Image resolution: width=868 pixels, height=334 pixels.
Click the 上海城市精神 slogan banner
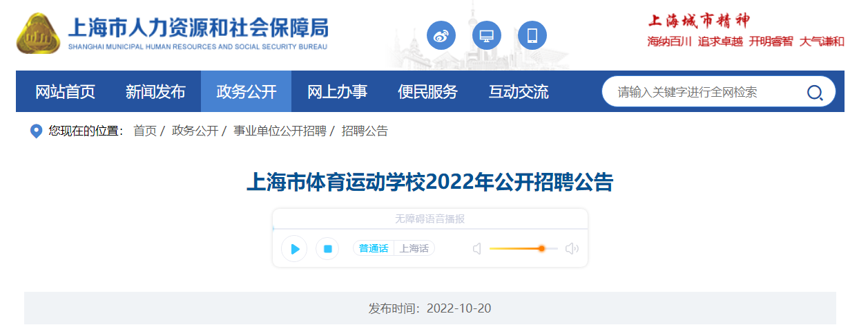[x=746, y=31]
